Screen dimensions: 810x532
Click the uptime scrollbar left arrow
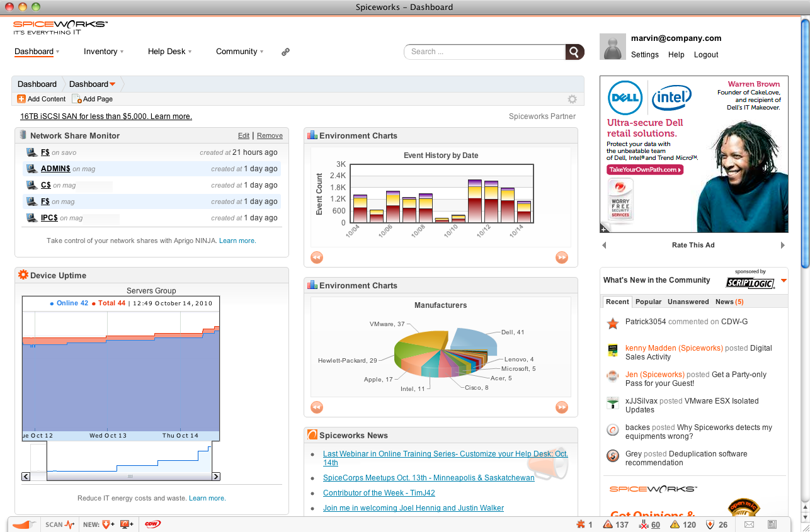(x=26, y=477)
